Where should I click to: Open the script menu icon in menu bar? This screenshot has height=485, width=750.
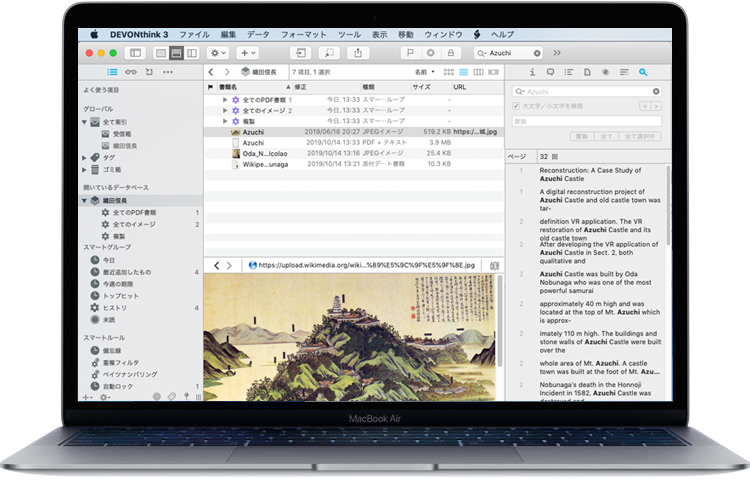click(477, 34)
